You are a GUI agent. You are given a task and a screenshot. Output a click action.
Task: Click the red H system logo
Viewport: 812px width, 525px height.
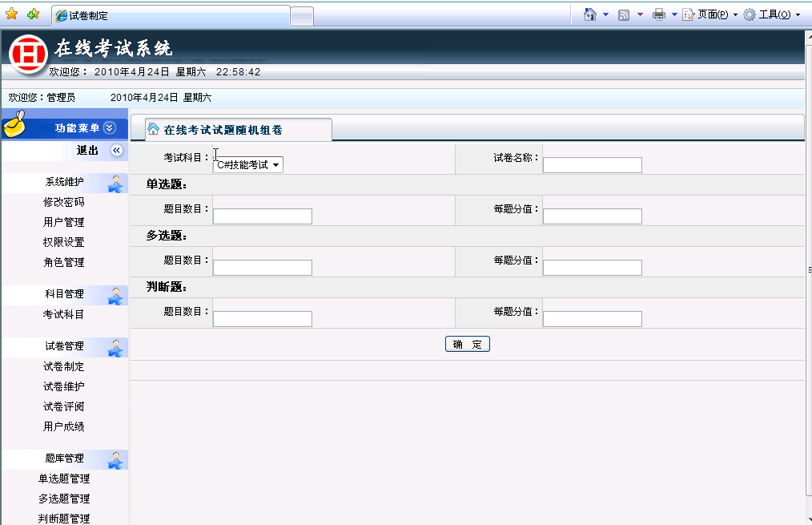29,54
